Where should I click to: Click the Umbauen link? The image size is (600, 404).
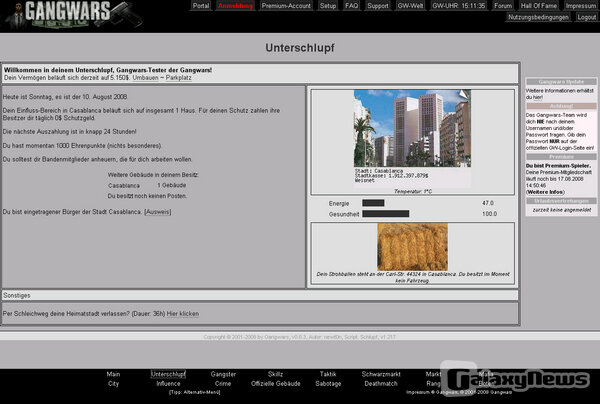pyautogui.click(x=145, y=78)
